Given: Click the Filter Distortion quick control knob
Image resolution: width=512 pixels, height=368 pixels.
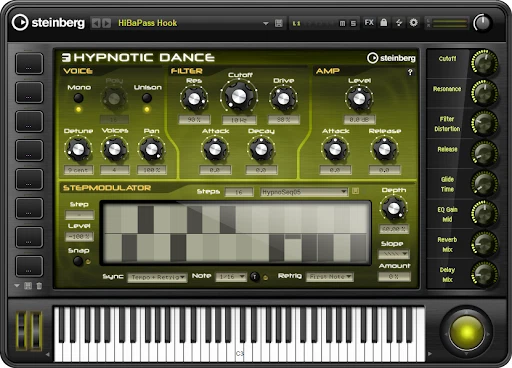Looking at the screenshot, I should click(484, 123).
